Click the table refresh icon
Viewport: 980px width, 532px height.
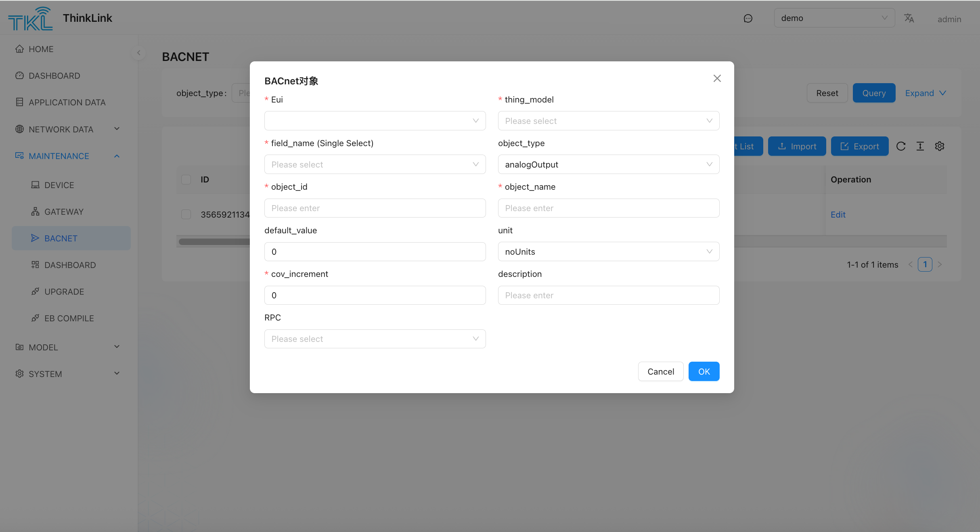tap(901, 146)
